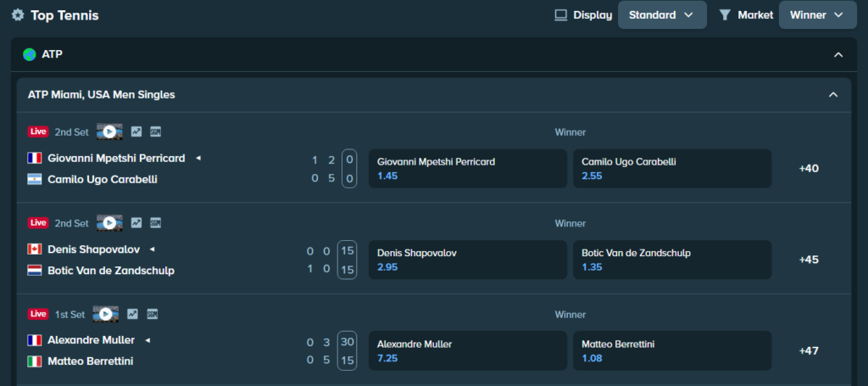
Task: Select Botic Van de Zandschulp odds 1.35
Action: point(672,260)
